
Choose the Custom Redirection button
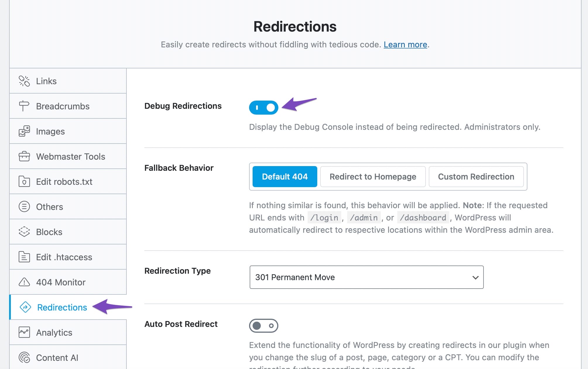[x=476, y=177]
